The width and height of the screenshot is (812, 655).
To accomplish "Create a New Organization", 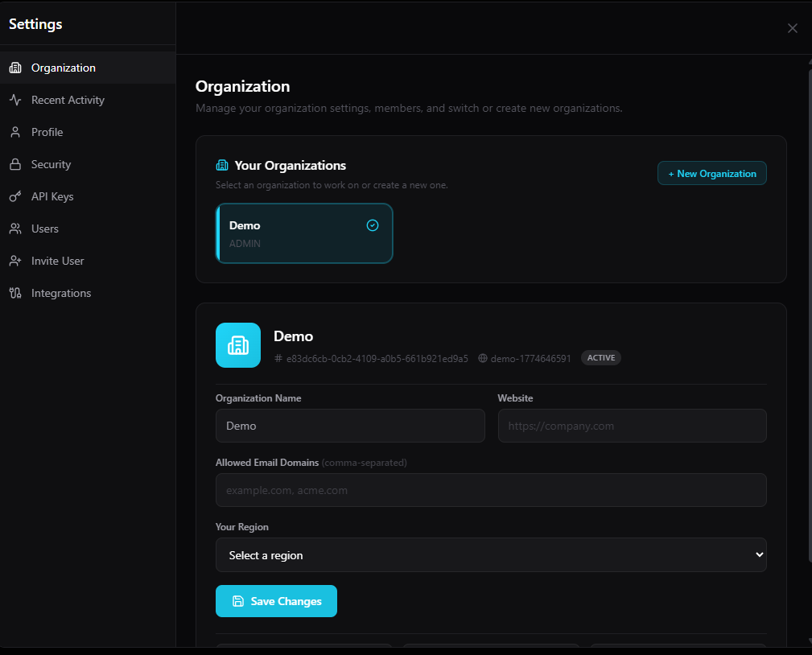I will (x=711, y=173).
